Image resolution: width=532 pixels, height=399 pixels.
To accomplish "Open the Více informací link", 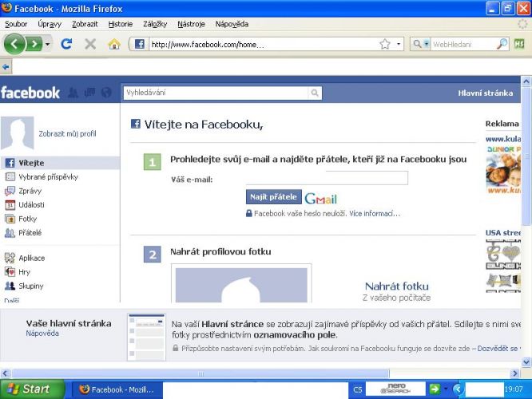I will (375, 214).
